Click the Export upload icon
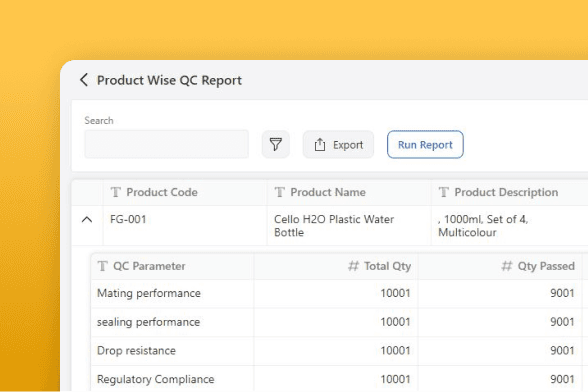This screenshot has height=392, width=588. click(x=320, y=144)
